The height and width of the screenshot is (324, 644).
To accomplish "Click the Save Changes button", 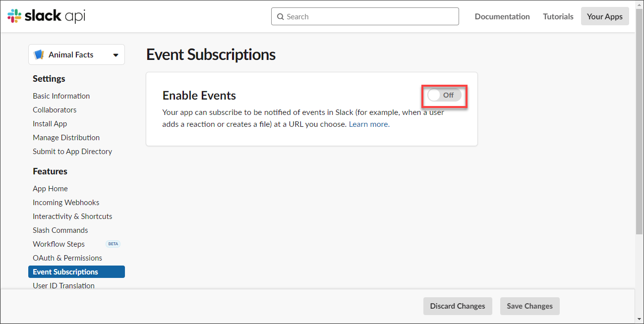I will click(x=529, y=306).
